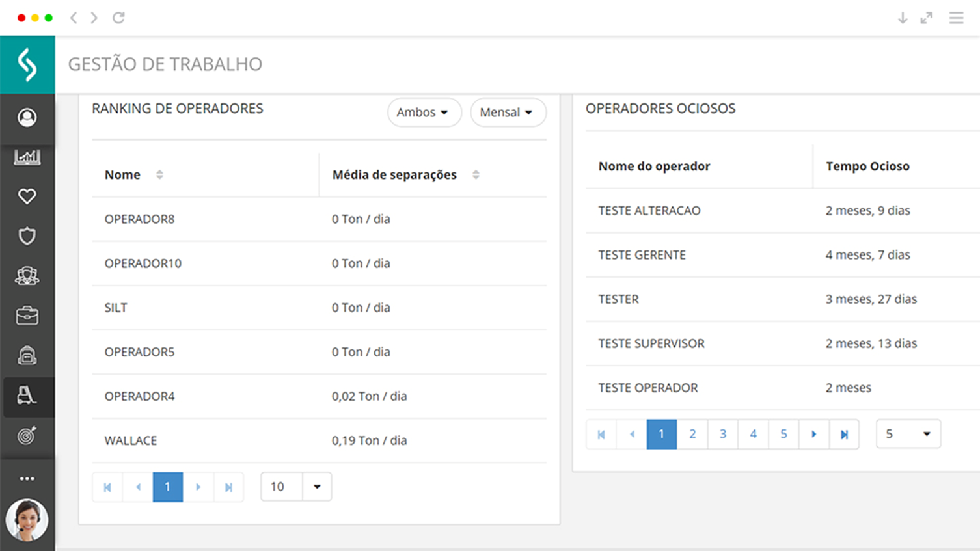
Task: Open the briefcase sidebar icon
Action: coord(27,316)
